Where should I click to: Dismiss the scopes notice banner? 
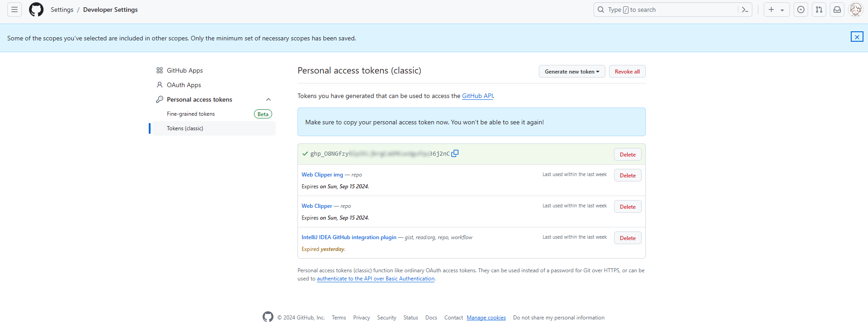point(857,37)
